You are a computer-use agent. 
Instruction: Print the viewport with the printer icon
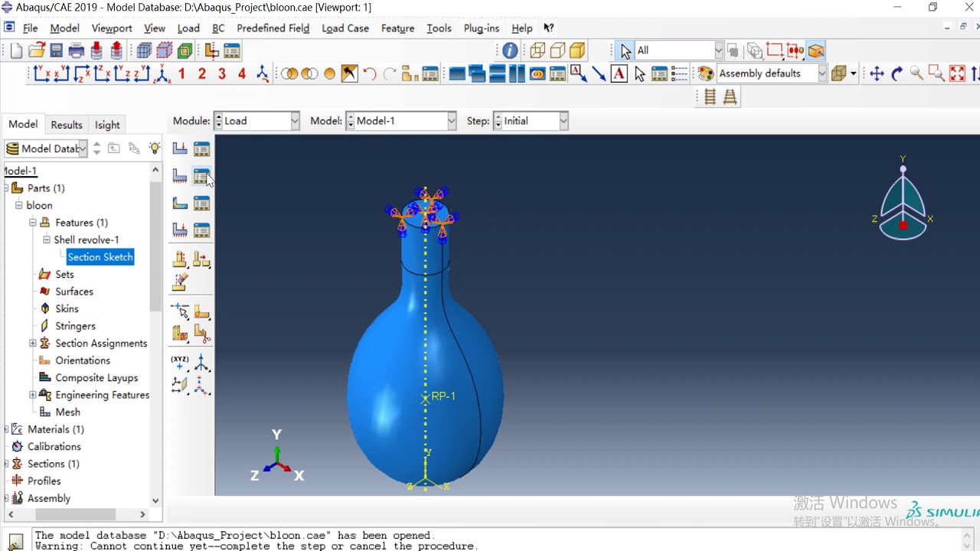[77, 51]
